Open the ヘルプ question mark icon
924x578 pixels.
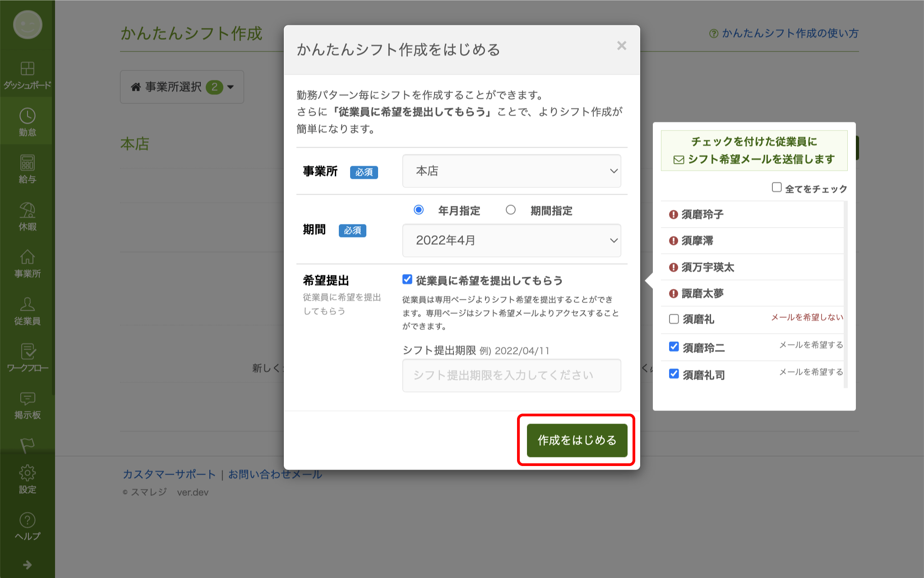pos(28,520)
